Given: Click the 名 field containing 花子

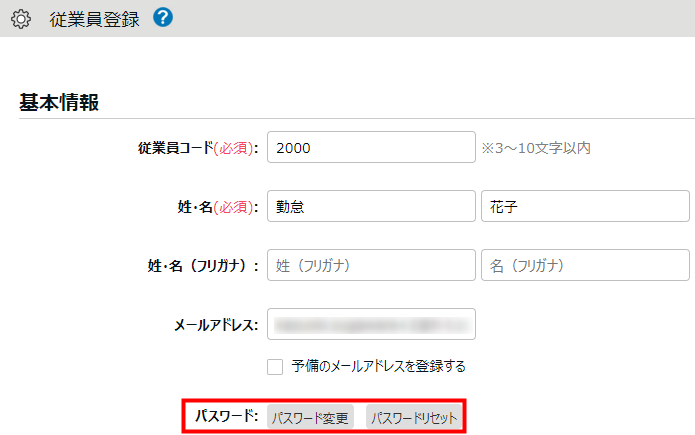Looking at the screenshot, I should pyautogui.click(x=585, y=207).
